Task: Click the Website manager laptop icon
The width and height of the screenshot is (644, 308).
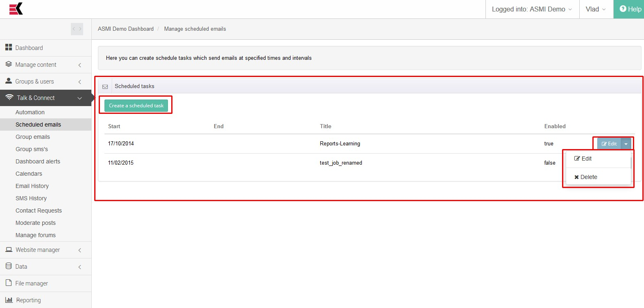Action: click(x=9, y=249)
